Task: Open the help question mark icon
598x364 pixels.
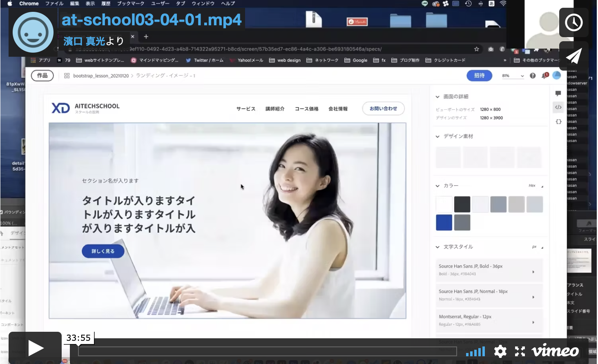Action: click(x=533, y=75)
